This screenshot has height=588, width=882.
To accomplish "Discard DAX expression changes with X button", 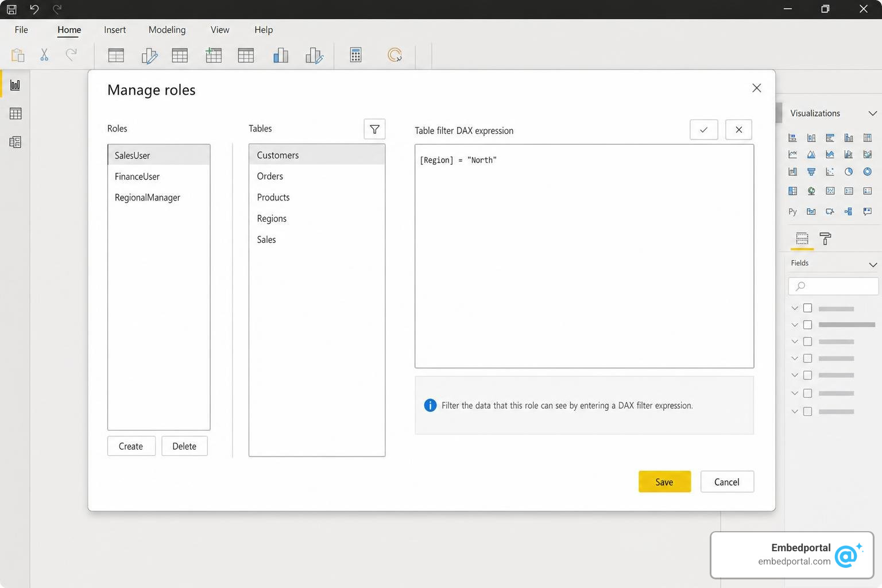I will point(739,130).
